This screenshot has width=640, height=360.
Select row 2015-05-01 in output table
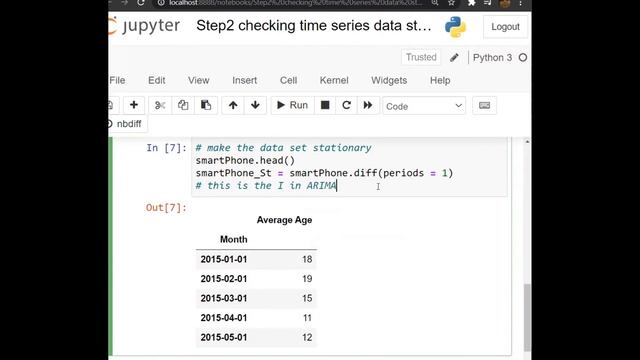(x=256, y=338)
